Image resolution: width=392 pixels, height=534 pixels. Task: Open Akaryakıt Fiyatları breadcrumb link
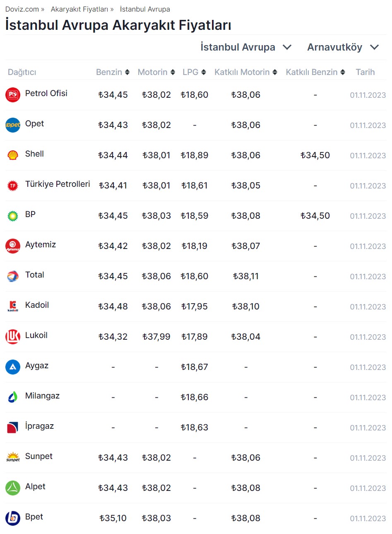[79, 9]
